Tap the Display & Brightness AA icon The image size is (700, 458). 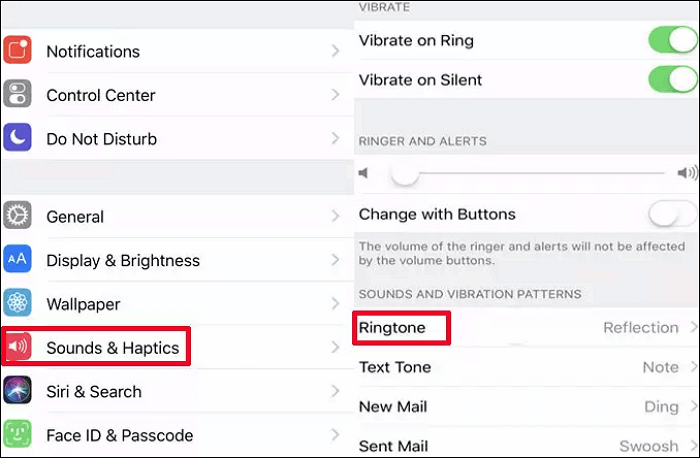point(17,260)
